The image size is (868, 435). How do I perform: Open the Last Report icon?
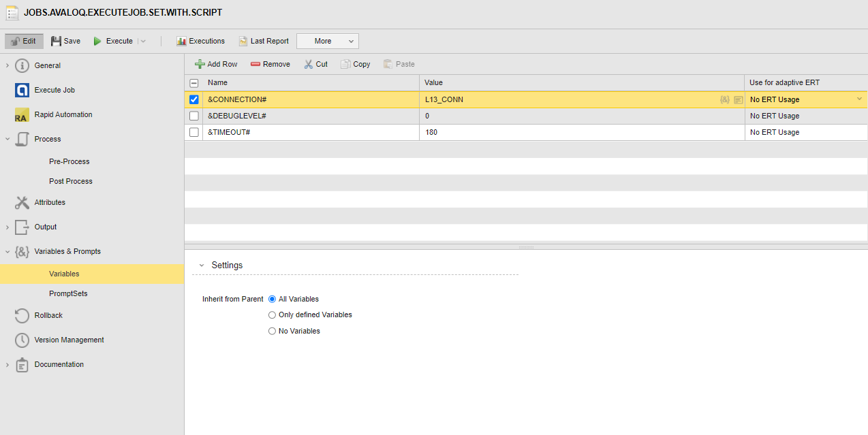coord(243,41)
